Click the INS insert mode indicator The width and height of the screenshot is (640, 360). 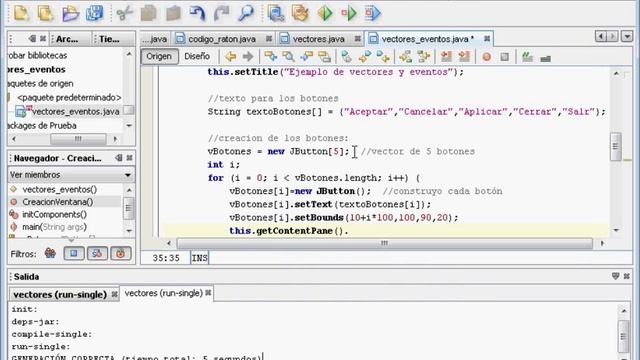[200, 258]
